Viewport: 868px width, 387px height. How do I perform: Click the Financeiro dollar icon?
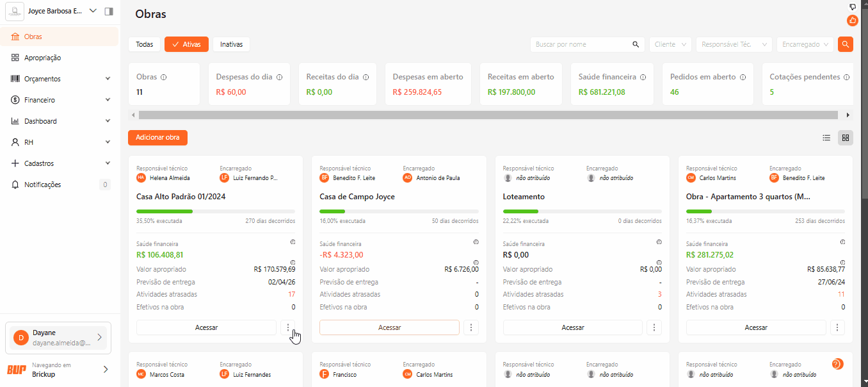pos(15,100)
